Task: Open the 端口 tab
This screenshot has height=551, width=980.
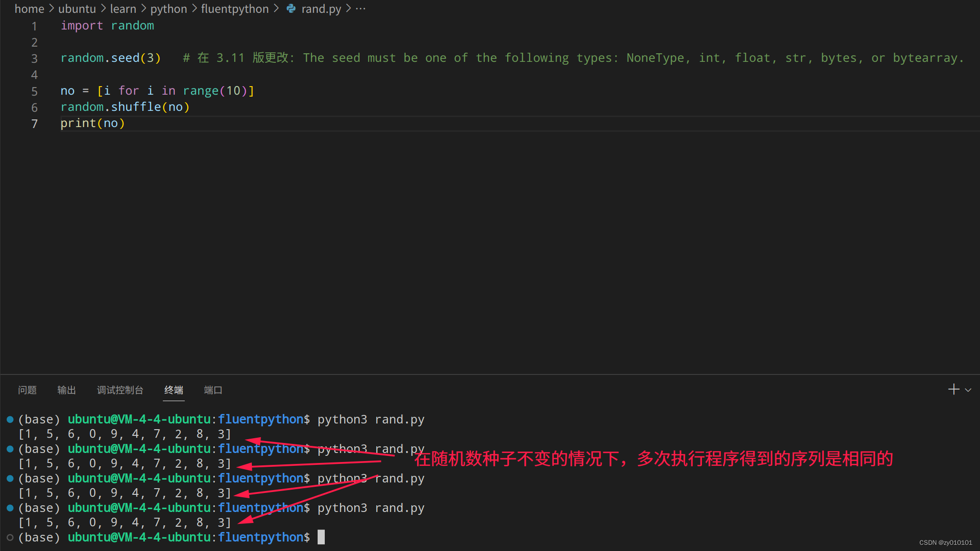Action: [x=213, y=390]
